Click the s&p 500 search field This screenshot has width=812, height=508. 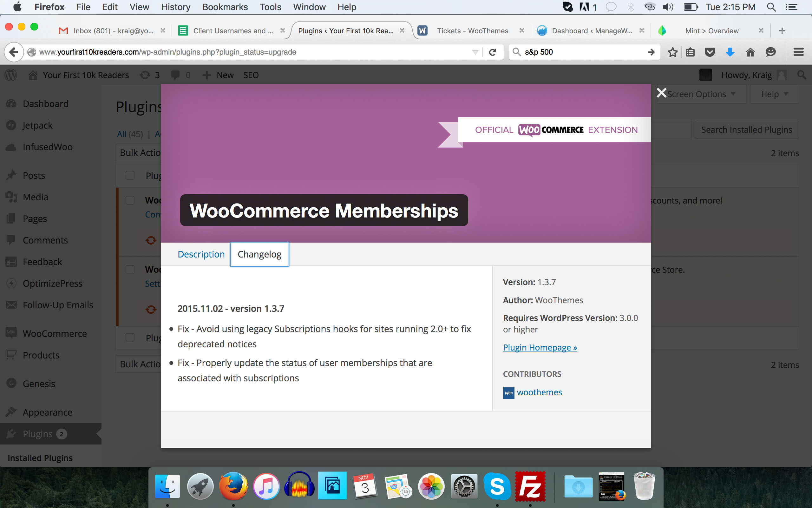tap(584, 52)
